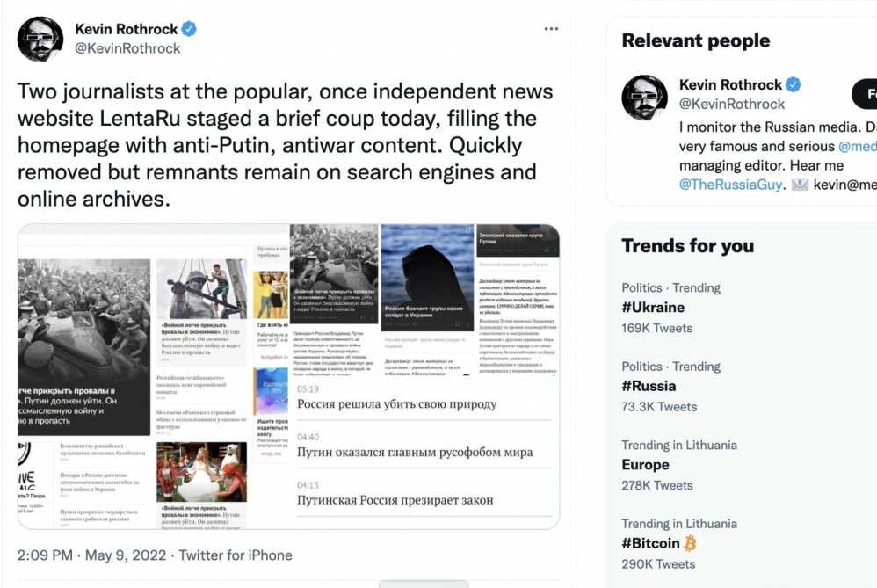Click Kevin Rothrock's avatar in Relevant people

(644, 98)
